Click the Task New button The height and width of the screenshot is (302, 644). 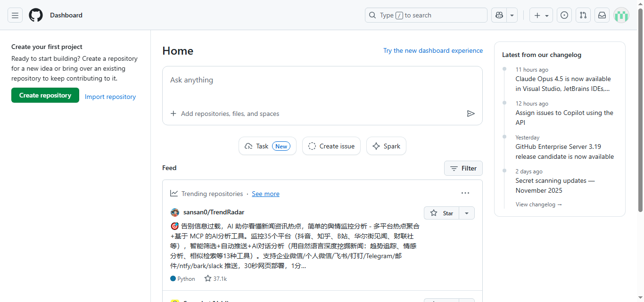[x=267, y=146]
